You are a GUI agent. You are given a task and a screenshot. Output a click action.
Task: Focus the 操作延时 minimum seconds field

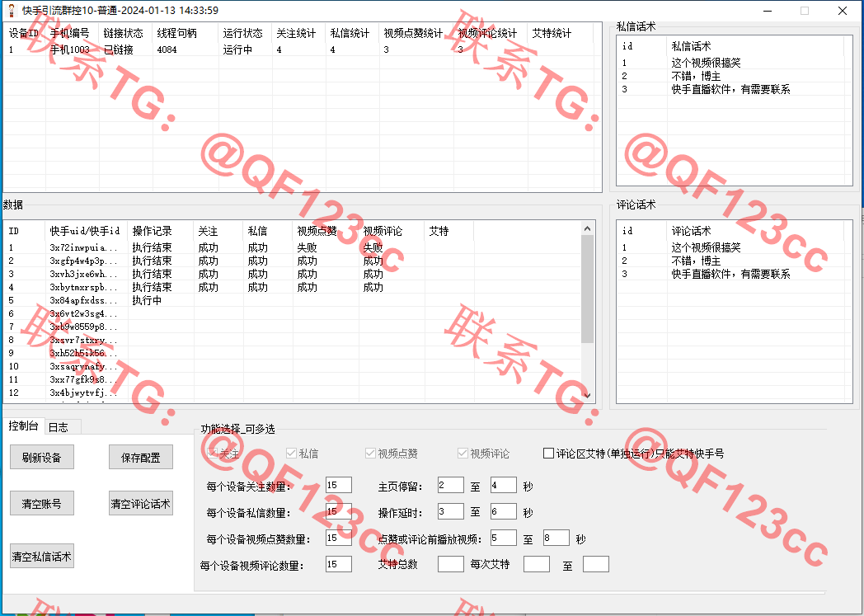450,511
